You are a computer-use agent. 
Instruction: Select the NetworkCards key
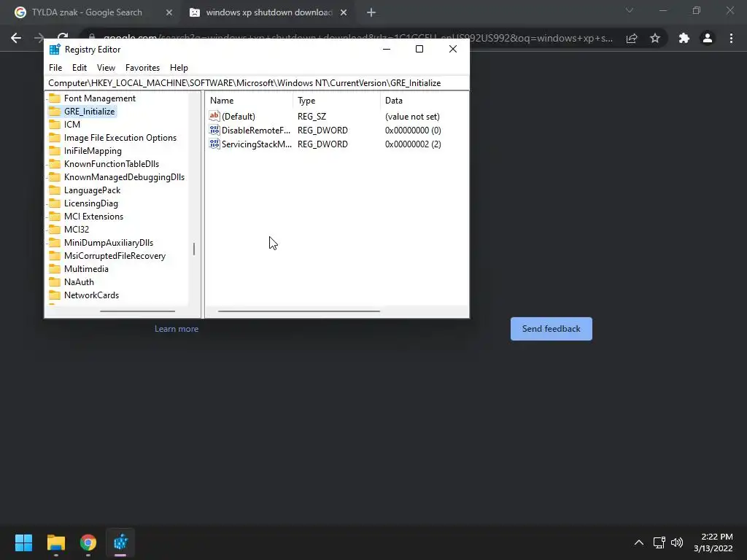click(91, 295)
